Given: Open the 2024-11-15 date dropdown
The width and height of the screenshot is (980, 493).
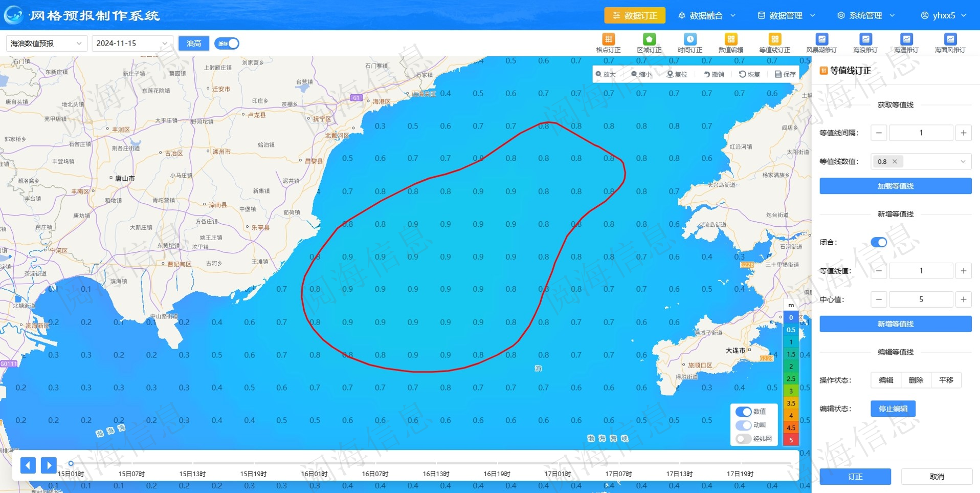Looking at the screenshot, I should coord(132,44).
